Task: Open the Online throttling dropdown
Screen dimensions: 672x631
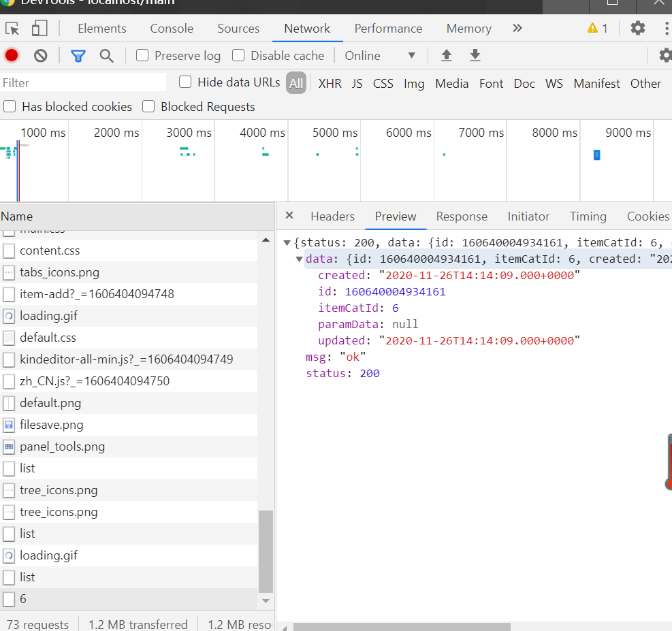Action: pyautogui.click(x=380, y=56)
